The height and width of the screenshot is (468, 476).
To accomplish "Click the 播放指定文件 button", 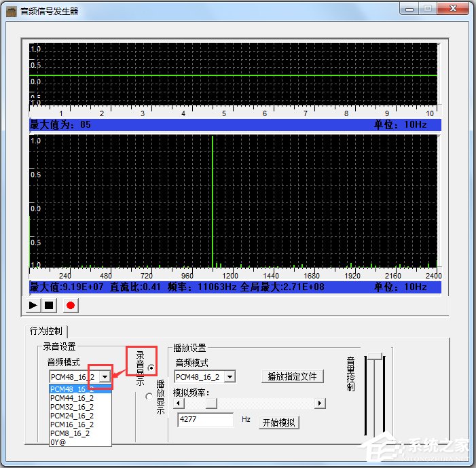I will 292,376.
